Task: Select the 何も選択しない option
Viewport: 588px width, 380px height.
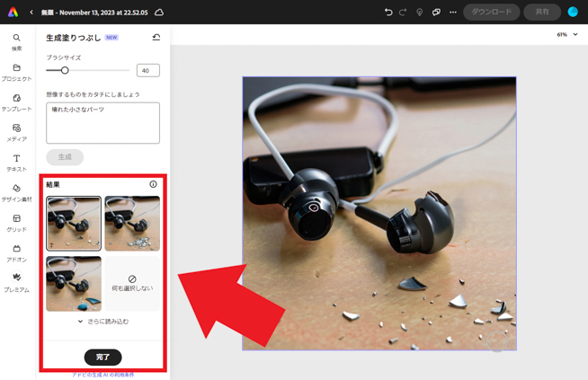Action: 132,283
